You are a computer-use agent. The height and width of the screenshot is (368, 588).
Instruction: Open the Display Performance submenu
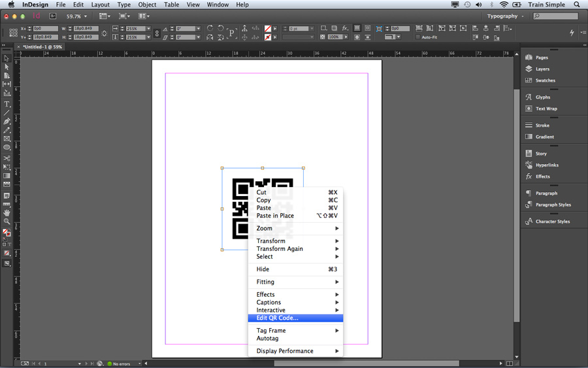295,351
